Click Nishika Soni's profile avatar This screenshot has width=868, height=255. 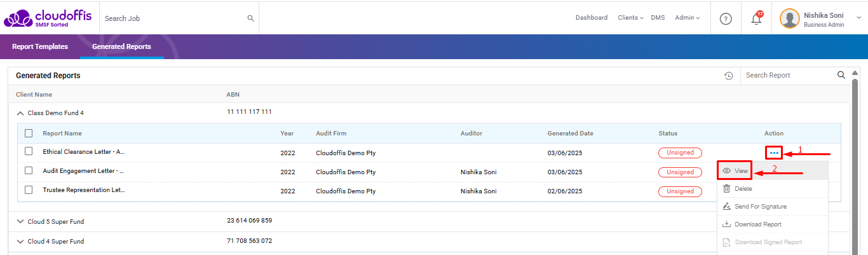pyautogui.click(x=790, y=18)
